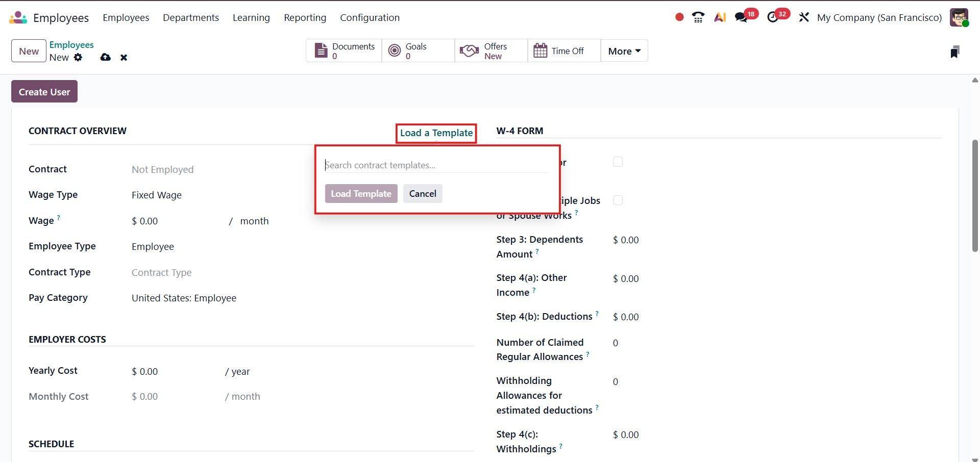Open activities clock icon with 32 badge
The height and width of the screenshot is (462, 980).
coord(773,17)
